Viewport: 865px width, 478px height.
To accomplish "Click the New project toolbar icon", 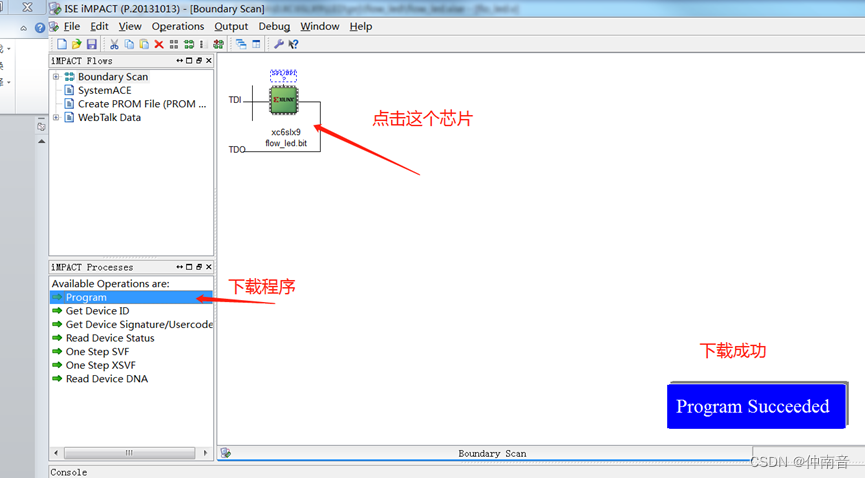I will point(62,44).
